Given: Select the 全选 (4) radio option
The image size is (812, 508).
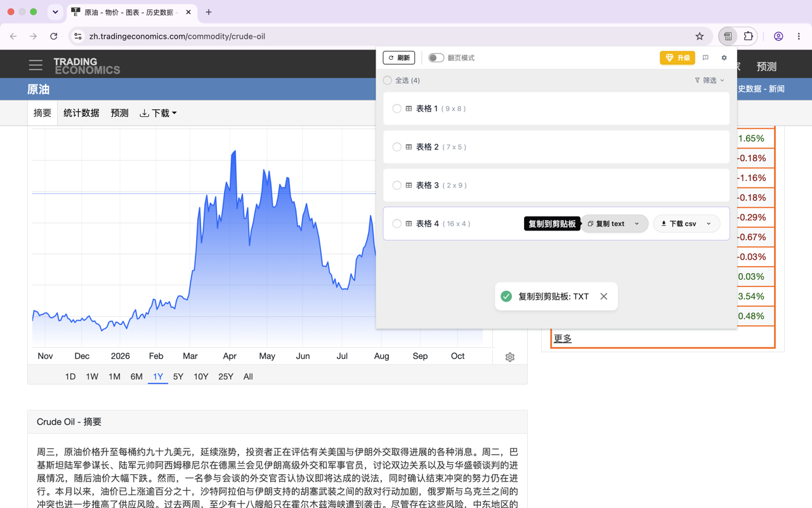Looking at the screenshot, I should pyautogui.click(x=388, y=81).
